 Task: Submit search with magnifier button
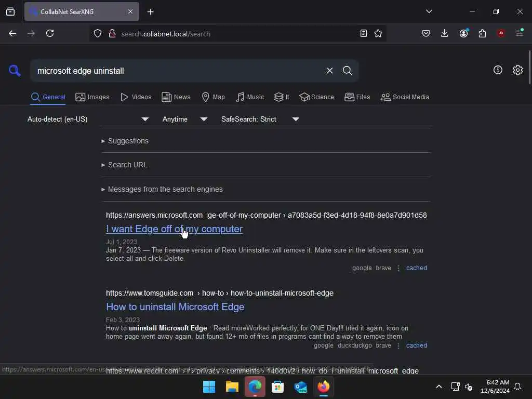347,71
